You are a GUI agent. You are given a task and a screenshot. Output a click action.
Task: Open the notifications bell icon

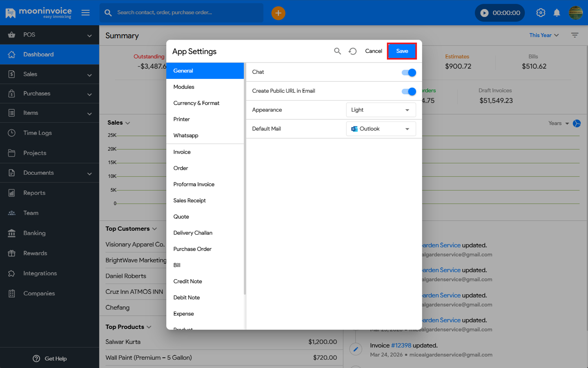click(557, 13)
